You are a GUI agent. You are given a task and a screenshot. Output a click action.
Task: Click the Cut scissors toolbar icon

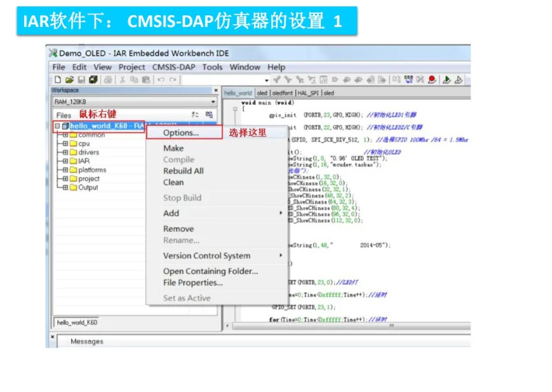(122, 79)
